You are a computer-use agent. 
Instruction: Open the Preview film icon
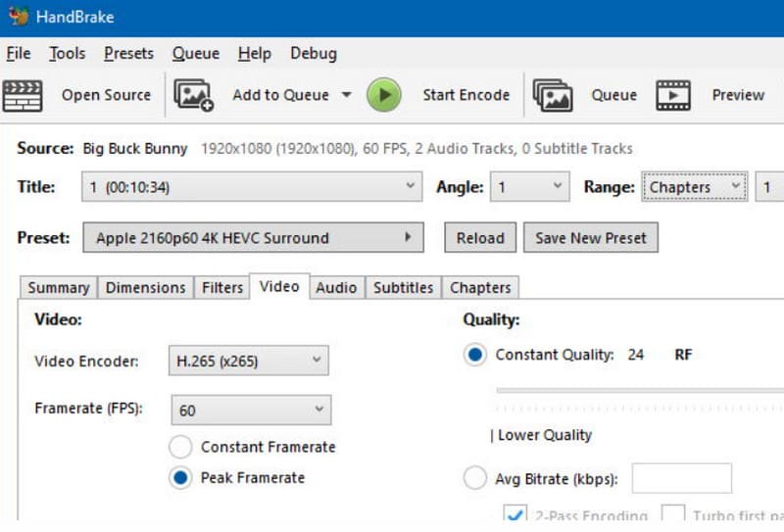pyautogui.click(x=673, y=95)
